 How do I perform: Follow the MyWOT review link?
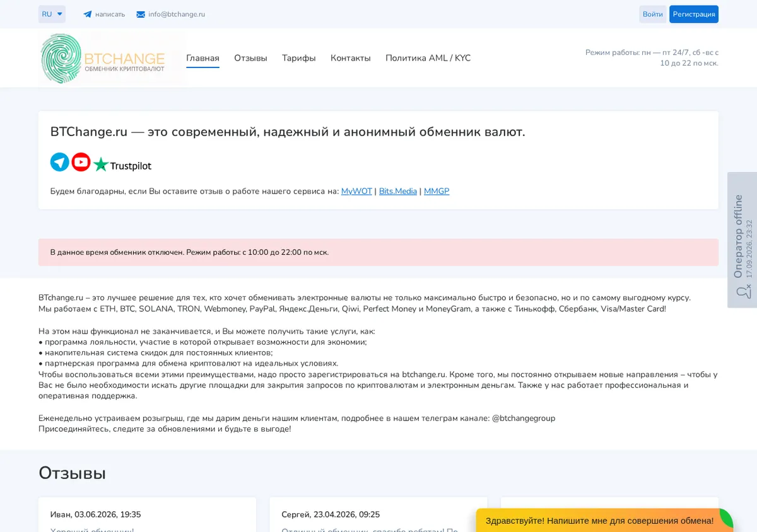[356, 191]
